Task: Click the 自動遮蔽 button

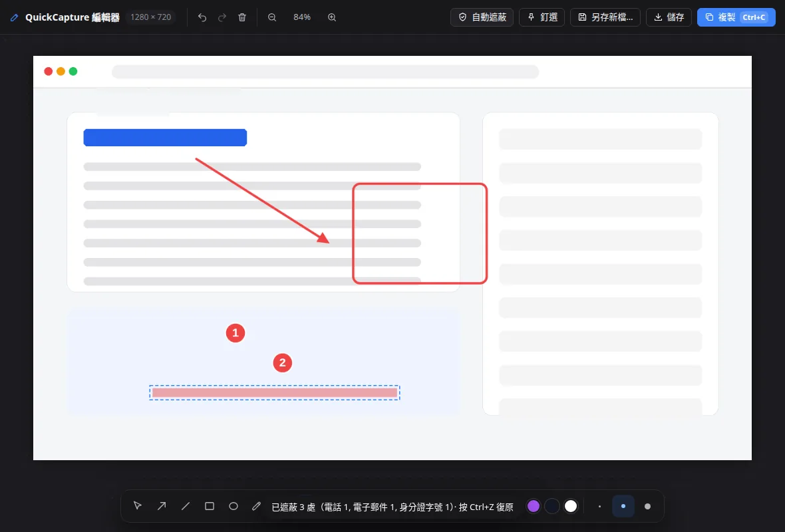Action: click(482, 17)
